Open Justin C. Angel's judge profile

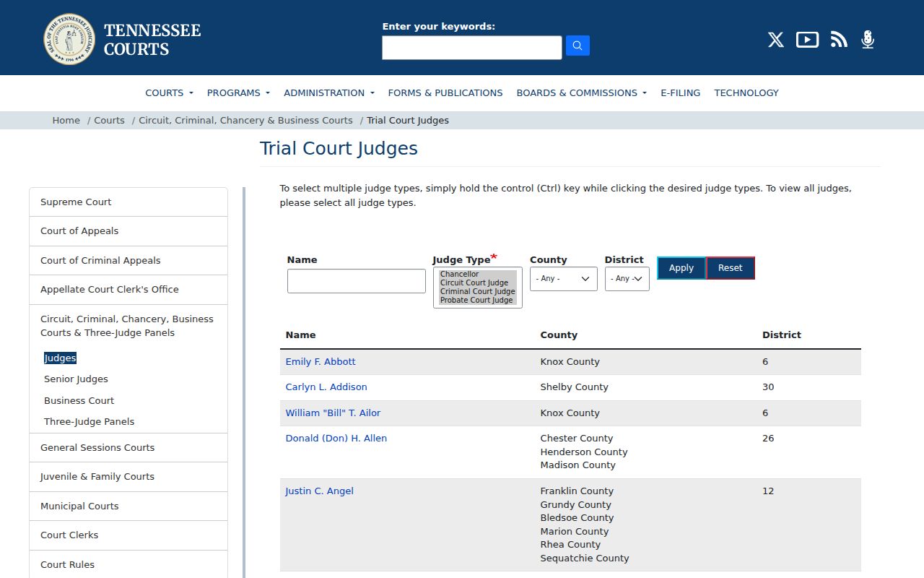(320, 491)
